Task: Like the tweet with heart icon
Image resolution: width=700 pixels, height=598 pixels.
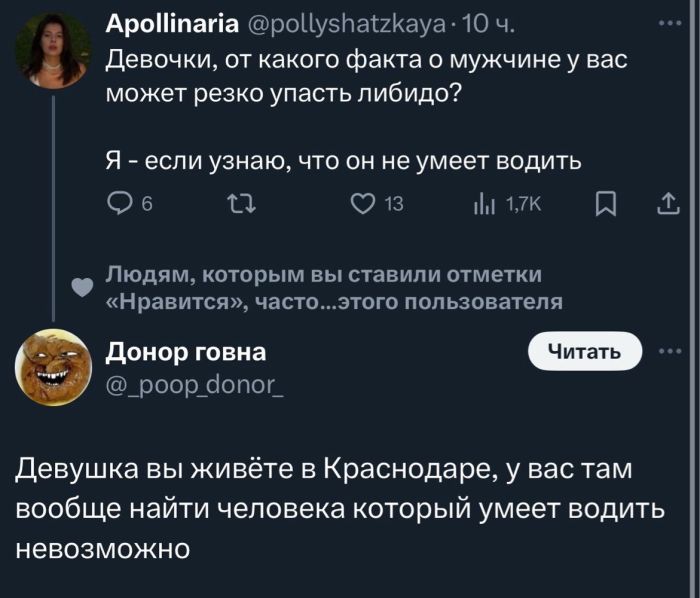Action: [x=362, y=205]
